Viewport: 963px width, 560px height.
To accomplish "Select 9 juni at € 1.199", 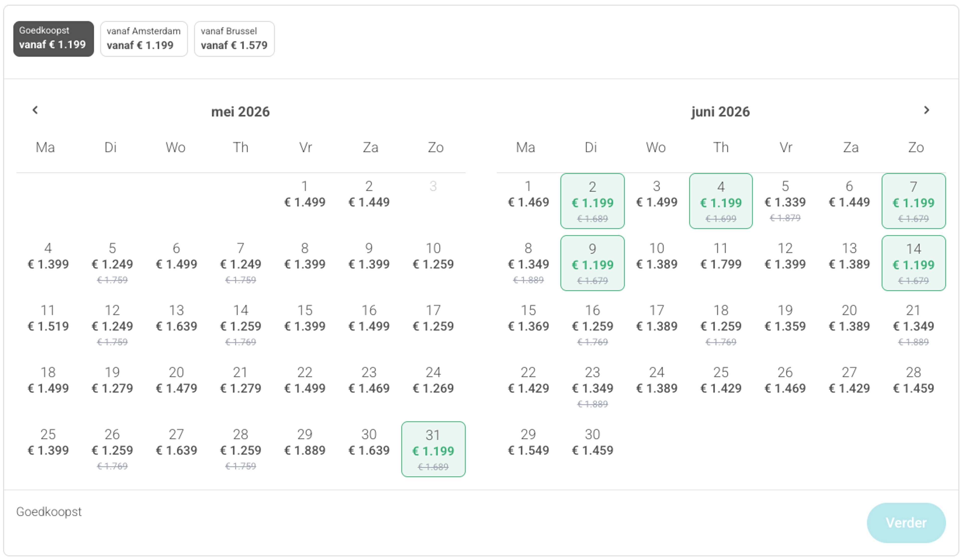I will [x=592, y=263].
